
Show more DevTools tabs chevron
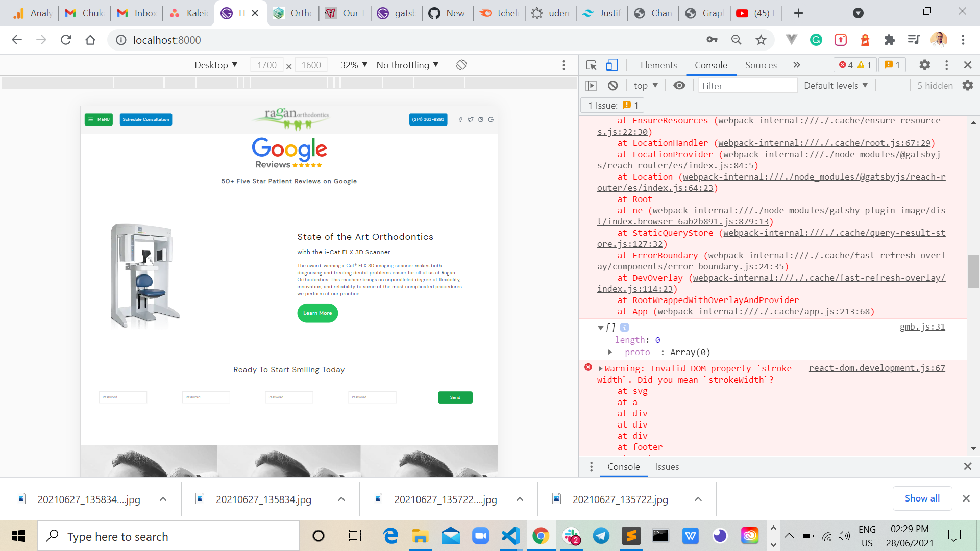pyautogui.click(x=797, y=65)
